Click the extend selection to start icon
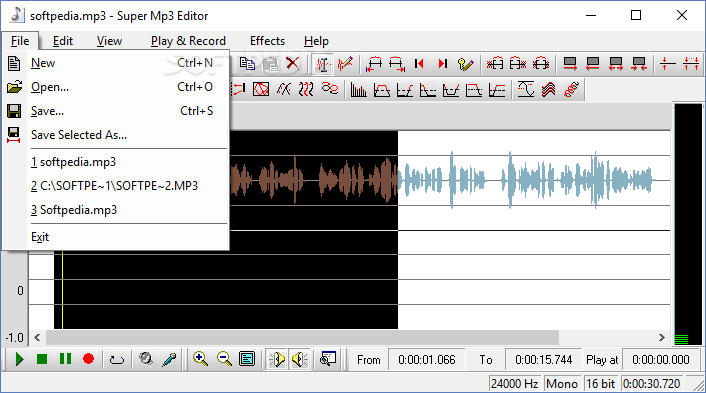The width and height of the screenshot is (706, 393). pos(374,64)
